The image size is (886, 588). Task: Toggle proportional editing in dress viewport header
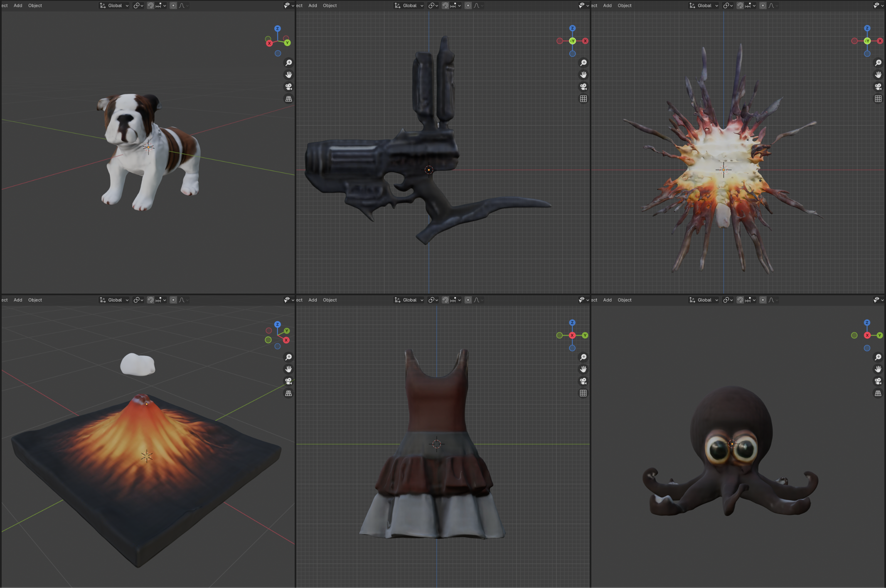pyautogui.click(x=468, y=300)
